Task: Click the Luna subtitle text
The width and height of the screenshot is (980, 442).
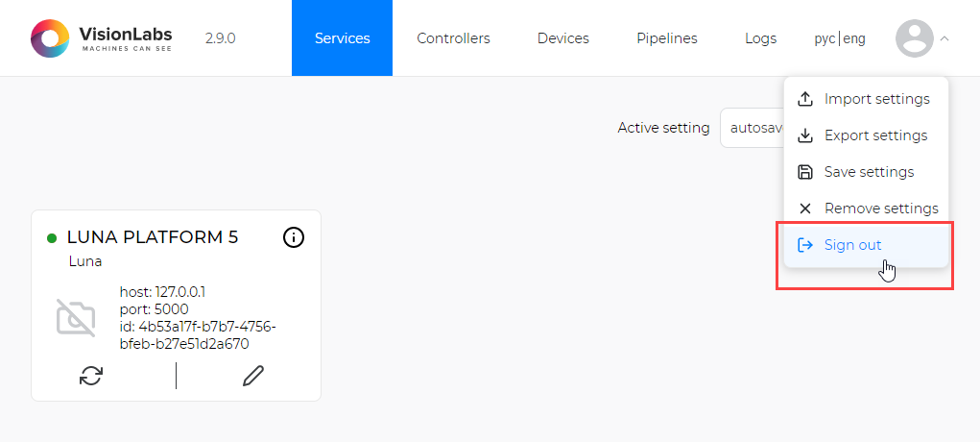Action: tap(85, 261)
